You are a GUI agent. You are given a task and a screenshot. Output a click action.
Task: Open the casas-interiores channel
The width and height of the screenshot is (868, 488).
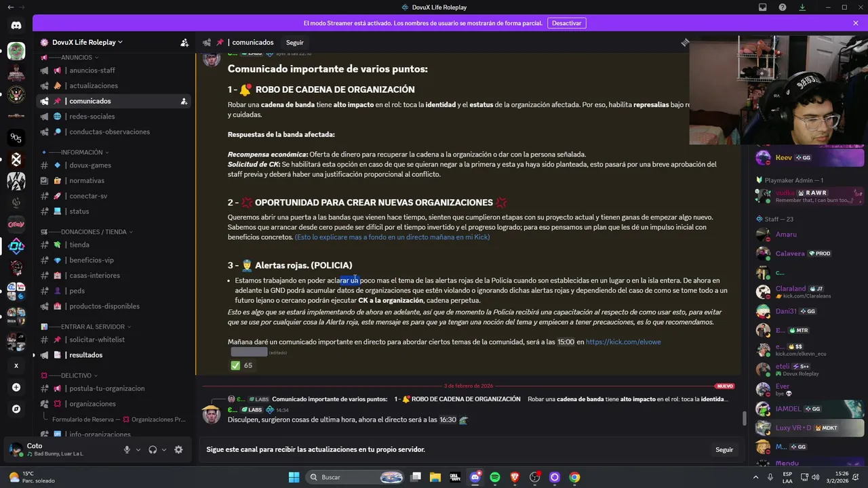(x=113, y=275)
